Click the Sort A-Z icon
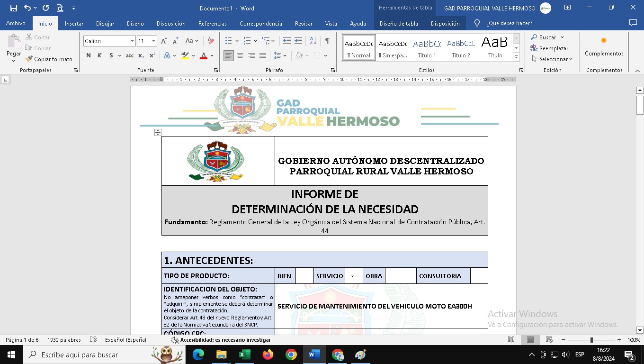Screen dimensions: 644x364 click(x=313, y=41)
